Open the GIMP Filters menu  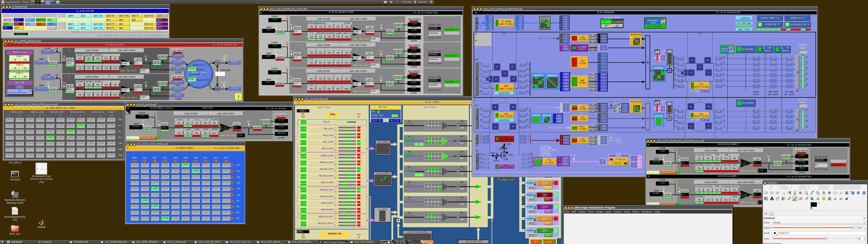(x=636, y=212)
